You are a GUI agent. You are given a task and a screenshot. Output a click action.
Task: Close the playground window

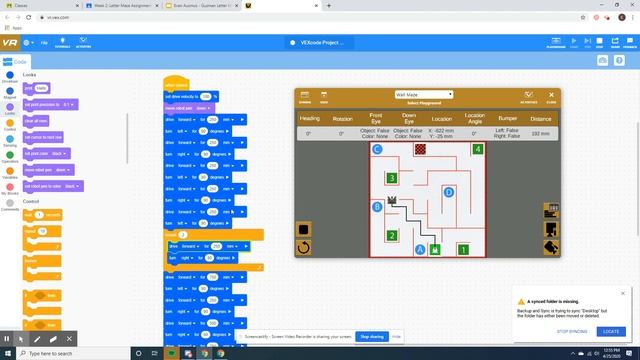pyautogui.click(x=551, y=97)
